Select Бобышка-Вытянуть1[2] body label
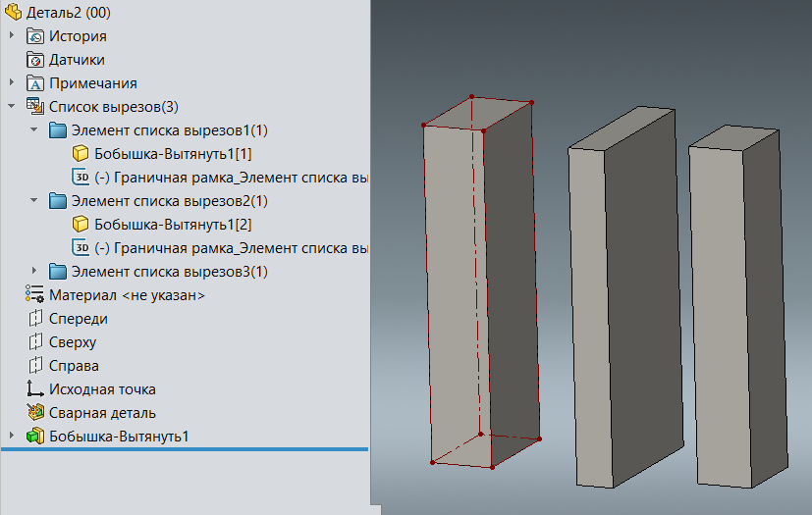The width and height of the screenshot is (812, 515). pyautogui.click(x=173, y=224)
